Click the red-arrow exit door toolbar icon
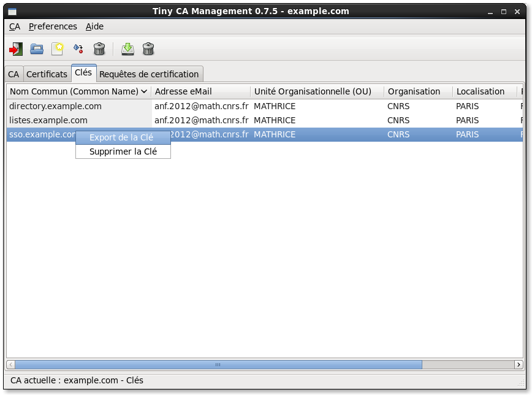532x395 pixels. (16, 48)
